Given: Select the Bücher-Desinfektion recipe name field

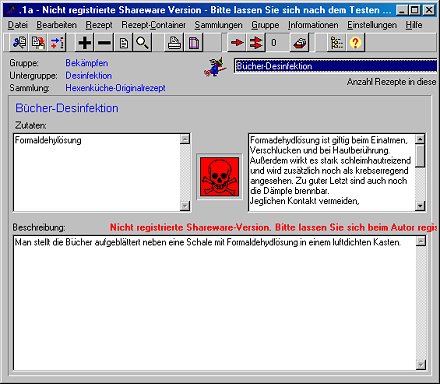Looking at the screenshot, I should pos(335,66).
